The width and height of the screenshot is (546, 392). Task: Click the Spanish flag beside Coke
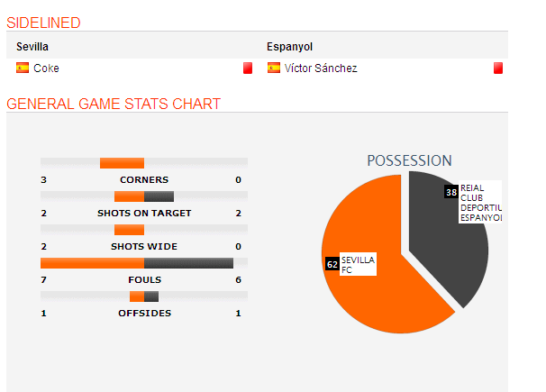pyautogui.click(x=23, y=68)
